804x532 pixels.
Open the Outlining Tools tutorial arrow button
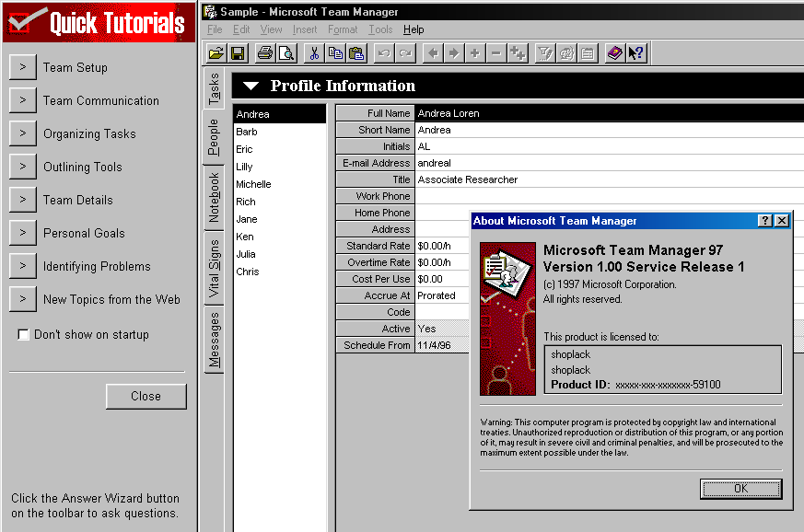[x=22, y=167]
